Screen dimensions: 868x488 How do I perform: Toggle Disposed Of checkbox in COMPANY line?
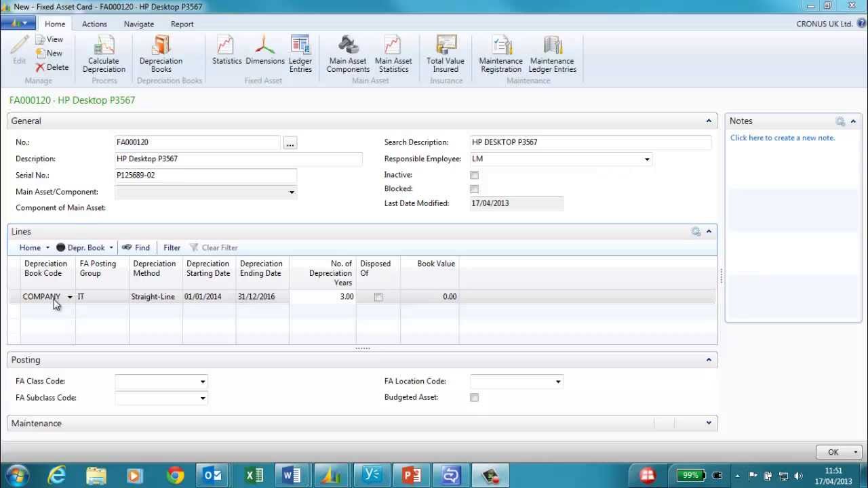tap(378, 297)
